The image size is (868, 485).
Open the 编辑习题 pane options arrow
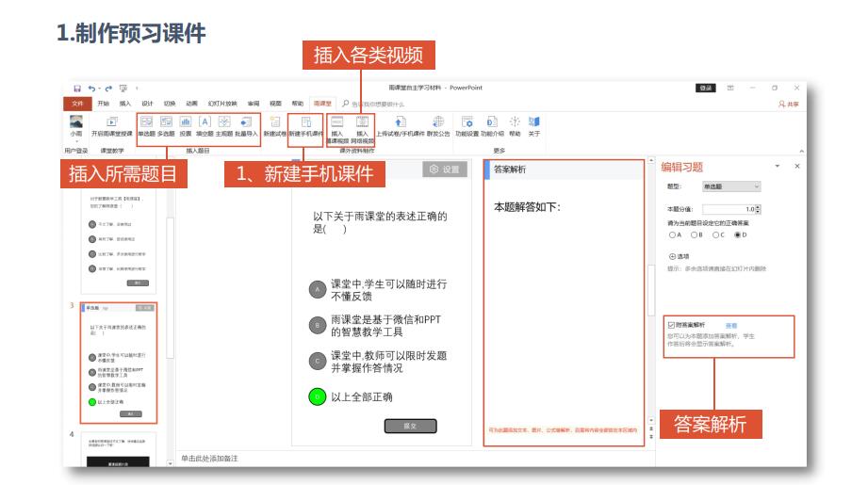[x=778, y=166]
